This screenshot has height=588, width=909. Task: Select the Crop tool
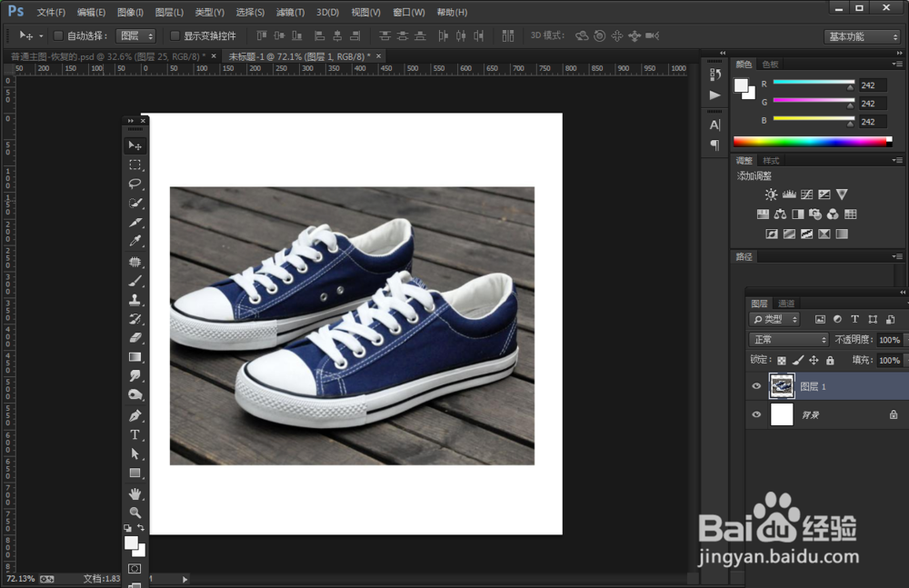point(135,222)
